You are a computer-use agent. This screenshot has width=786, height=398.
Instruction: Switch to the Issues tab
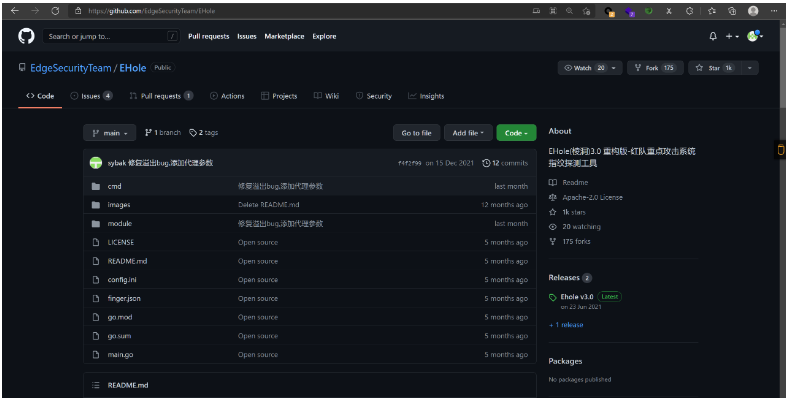point(91,96)
